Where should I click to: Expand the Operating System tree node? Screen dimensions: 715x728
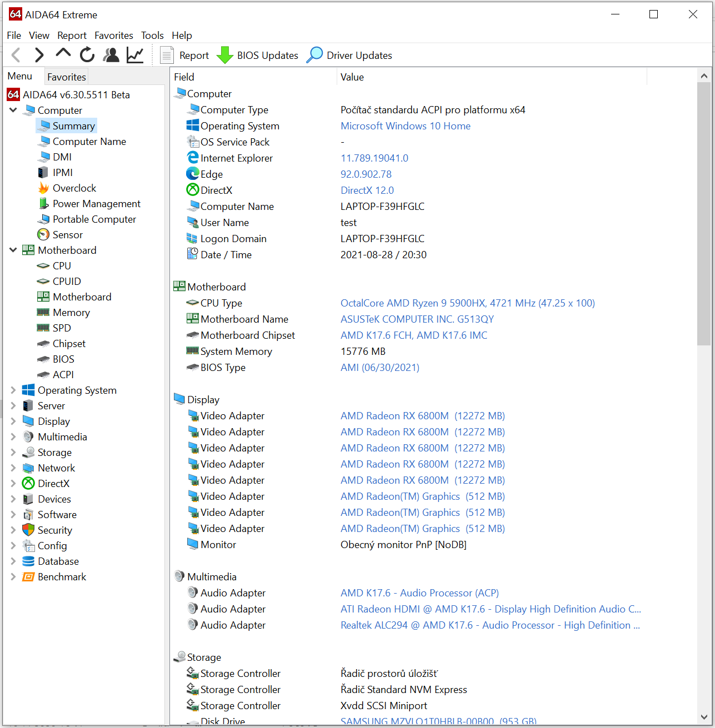[13, 390]
